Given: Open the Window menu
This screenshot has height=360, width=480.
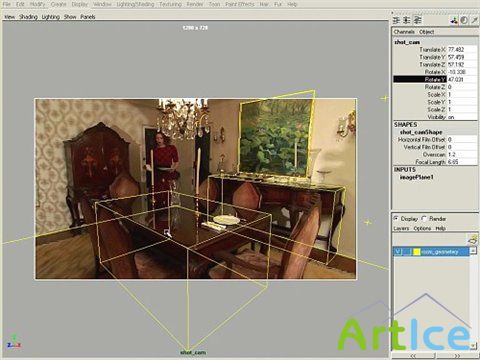Looking at the screenshot, I should pos(102,4).
